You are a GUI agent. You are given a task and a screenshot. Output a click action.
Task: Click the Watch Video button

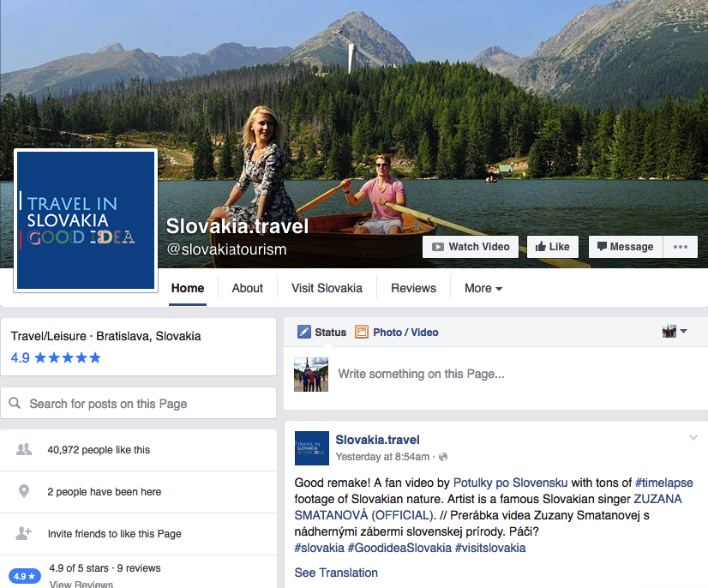point(471,247)
